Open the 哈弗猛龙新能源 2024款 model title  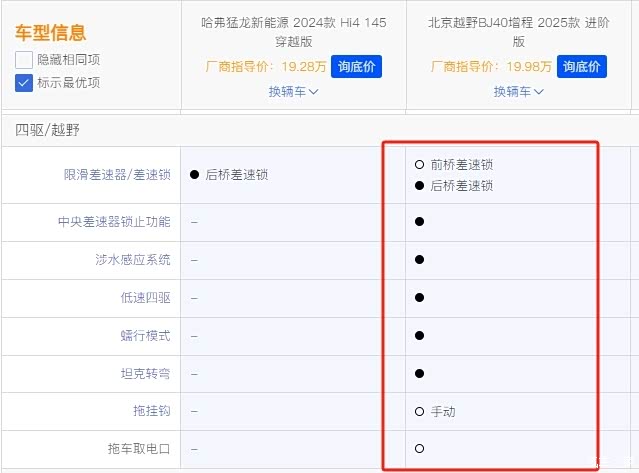(x=293, y=31)
